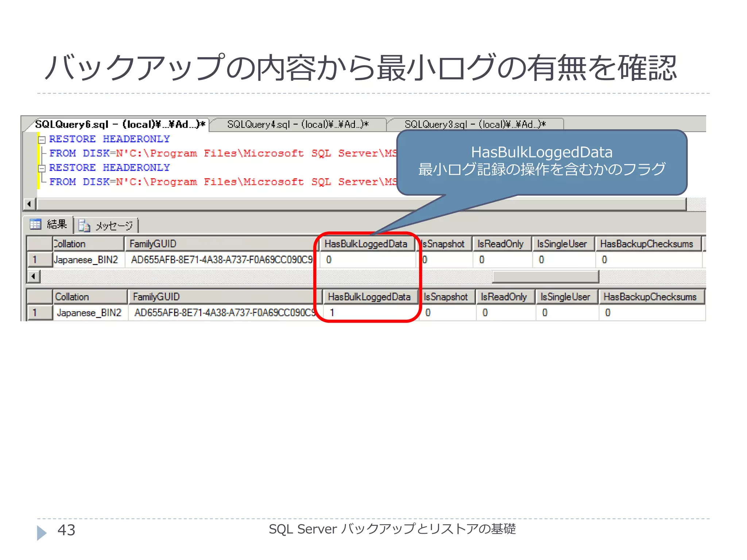Click the first result grid scrollbar thumb

point(545,276)
